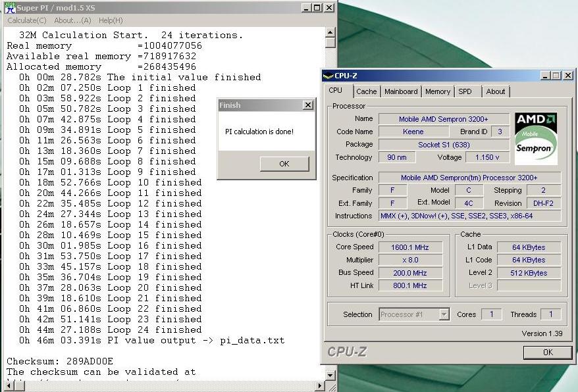The height and width of the screenshot is (392, 578).
Task: Close the Super PI window
Action: tap(328, 8)
